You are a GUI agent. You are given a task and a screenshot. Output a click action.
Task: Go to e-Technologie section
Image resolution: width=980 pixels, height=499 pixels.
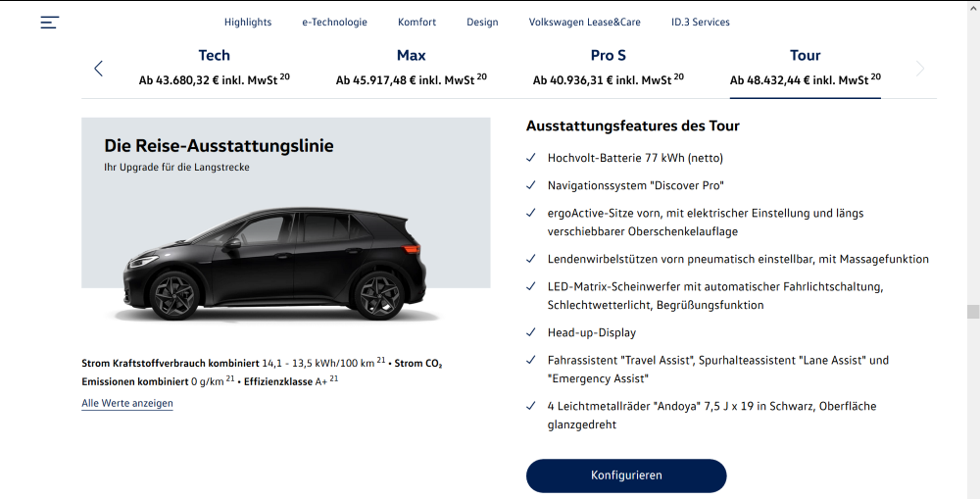[x=334, y=22]
